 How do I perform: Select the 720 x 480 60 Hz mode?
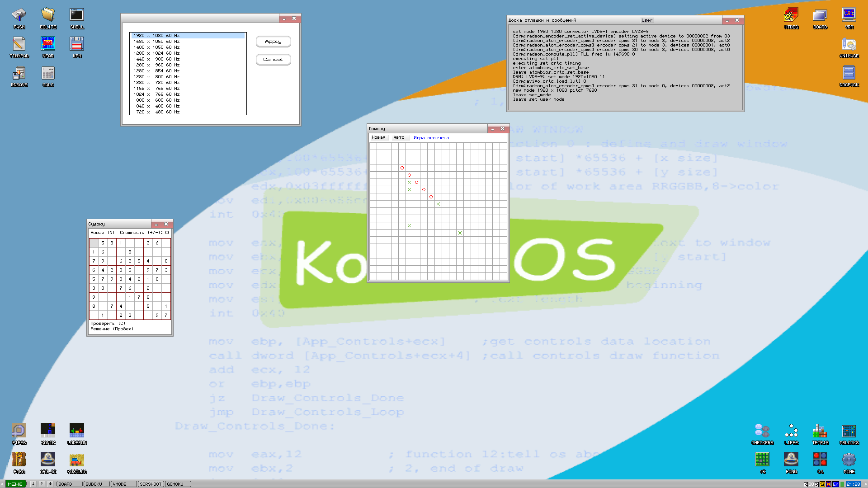tap(188, 112)
